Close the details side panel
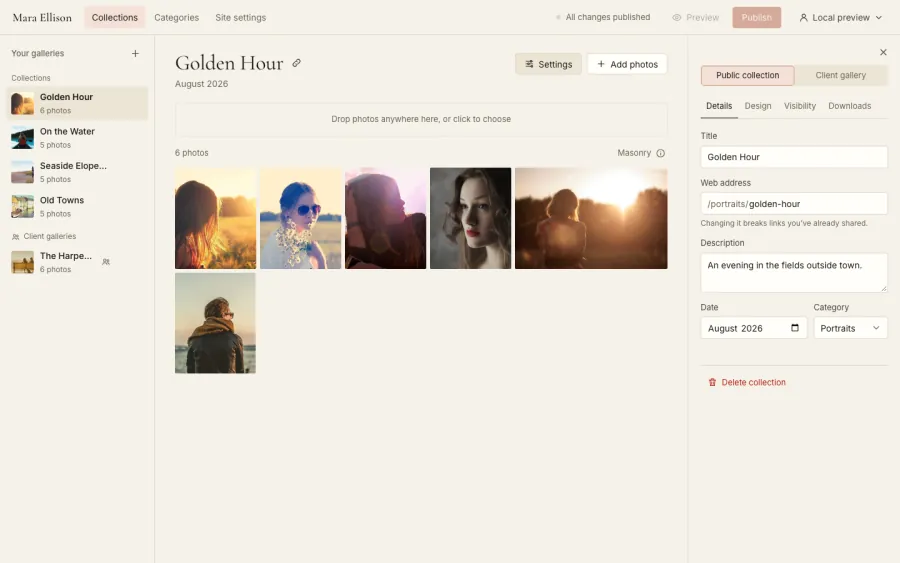 (883, 52)
